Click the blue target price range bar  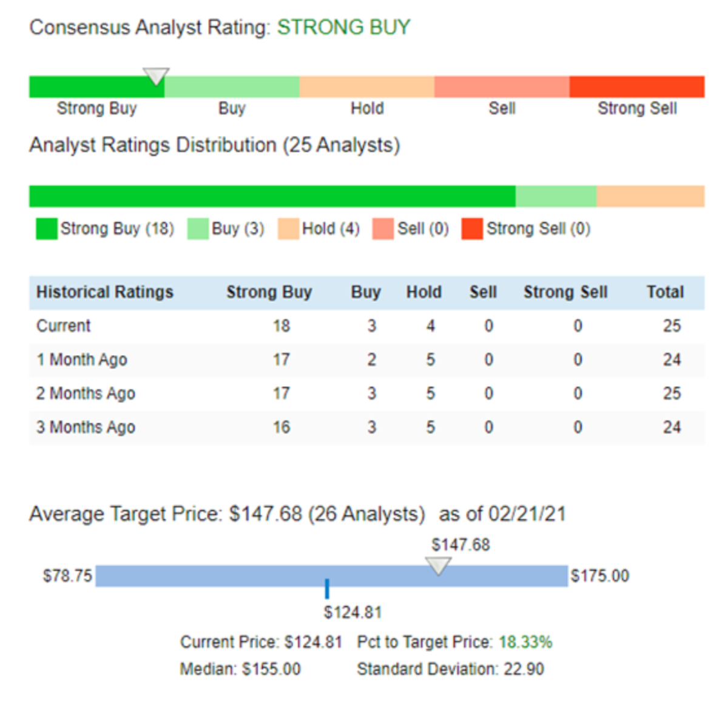[x=332, y=576]
